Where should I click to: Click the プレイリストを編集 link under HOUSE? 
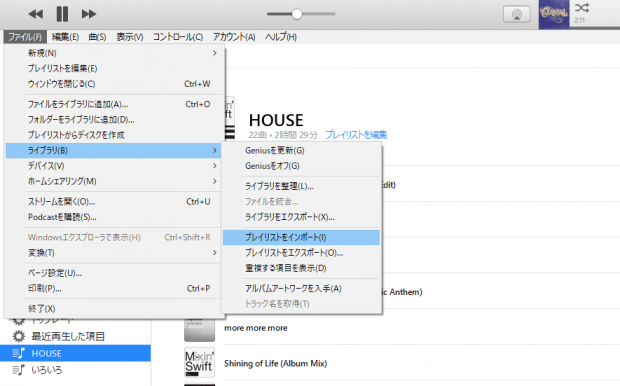356,135
